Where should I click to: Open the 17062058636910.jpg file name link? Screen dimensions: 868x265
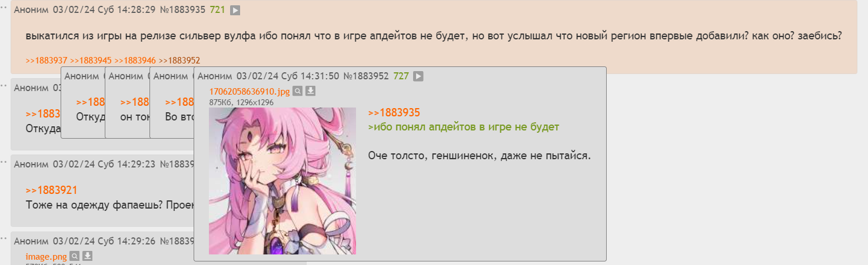click(250, 91)
